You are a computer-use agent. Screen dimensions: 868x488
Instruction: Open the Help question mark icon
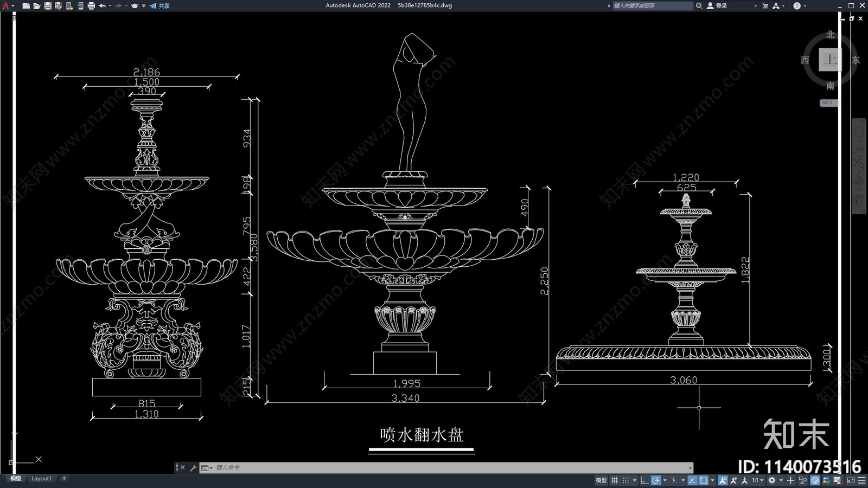797,5
